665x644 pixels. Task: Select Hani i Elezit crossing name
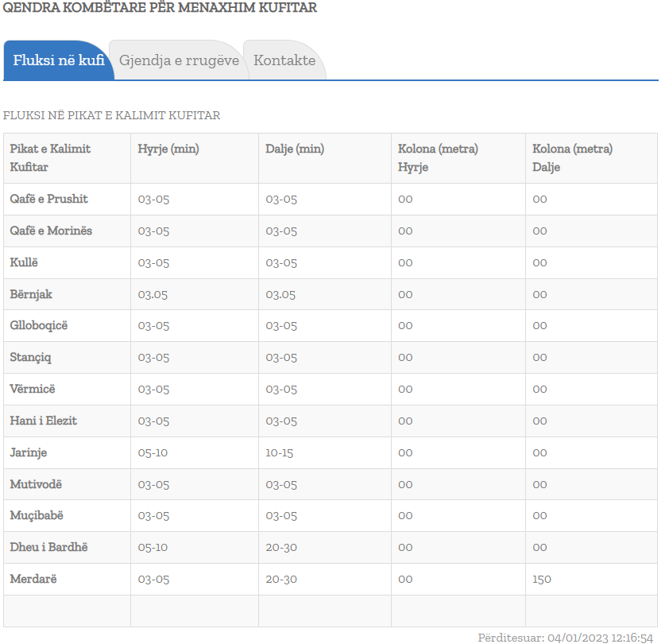(43, 421)
